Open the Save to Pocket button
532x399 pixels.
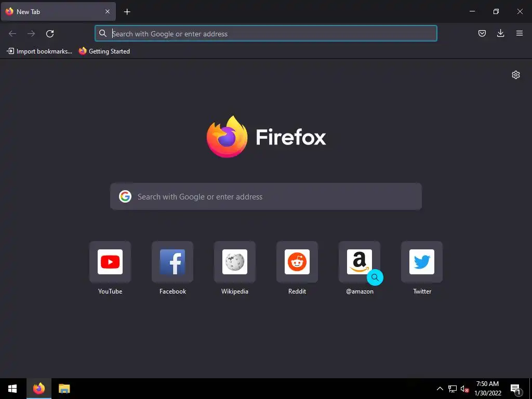click(482, 33)
